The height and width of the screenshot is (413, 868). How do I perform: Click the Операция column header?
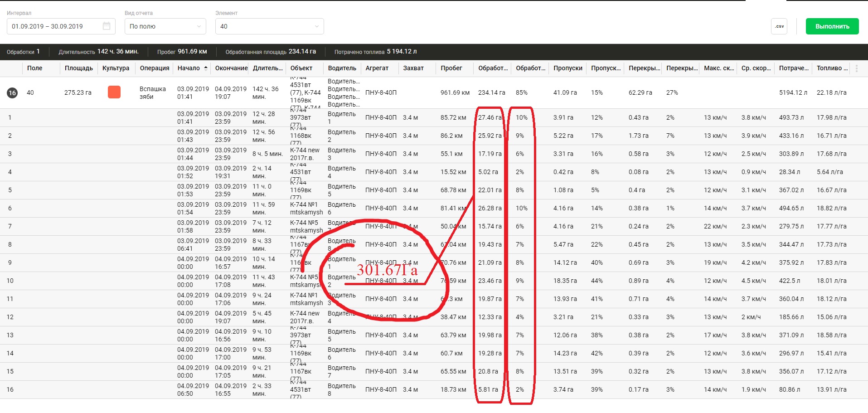coord(154,68)
